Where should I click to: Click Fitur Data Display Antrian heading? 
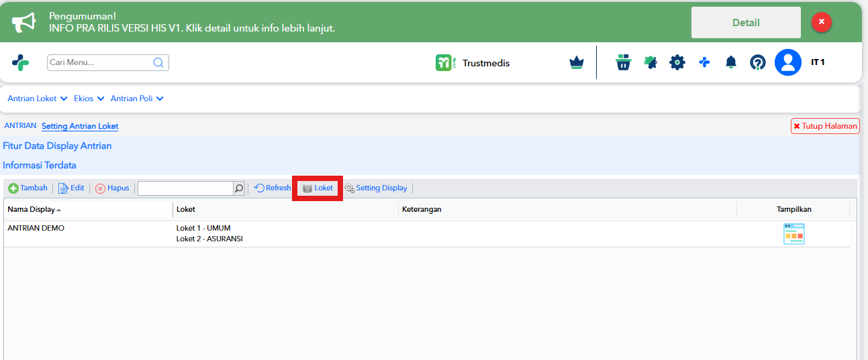tap(57, 145)
